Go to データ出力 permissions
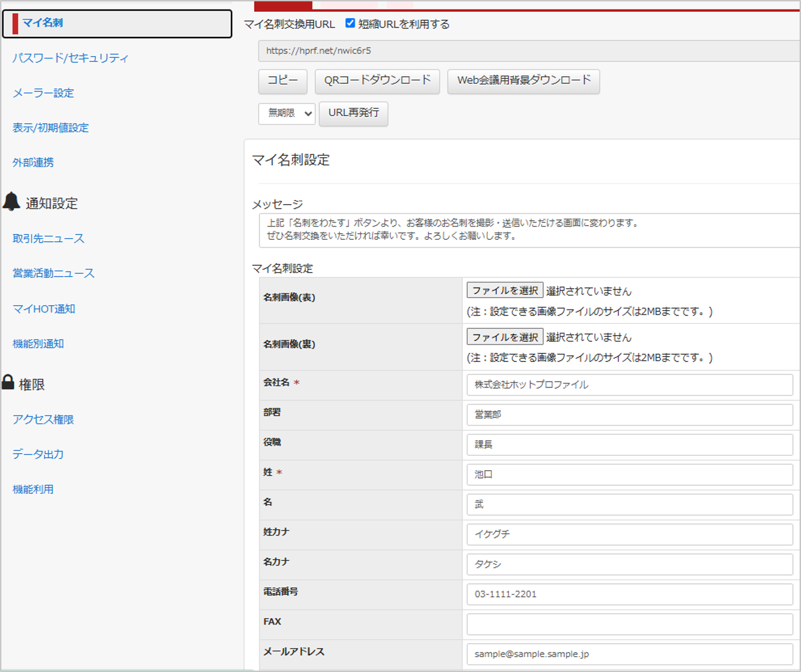Image resolution: width=801 pixels, height=672 pixels. click(38, 454)
